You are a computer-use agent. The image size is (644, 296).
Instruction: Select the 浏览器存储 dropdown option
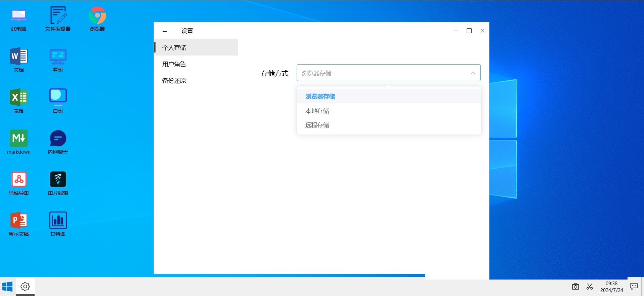320,97
